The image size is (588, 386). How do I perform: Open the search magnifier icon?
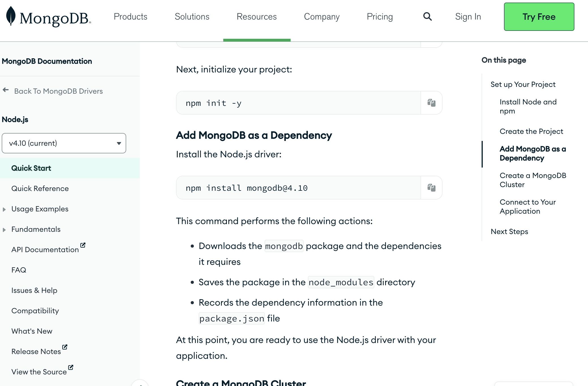click(x=427, y=17)
